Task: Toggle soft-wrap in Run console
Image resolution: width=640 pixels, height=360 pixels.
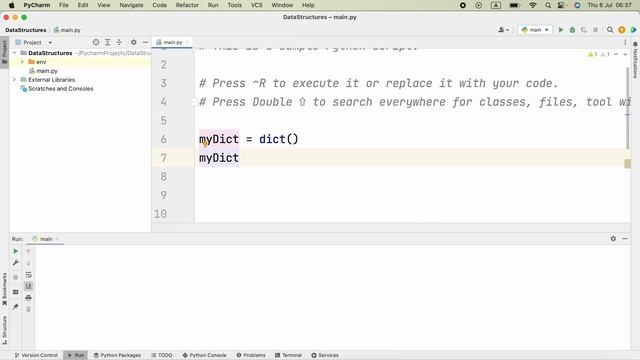Action: tap(29, 275)
